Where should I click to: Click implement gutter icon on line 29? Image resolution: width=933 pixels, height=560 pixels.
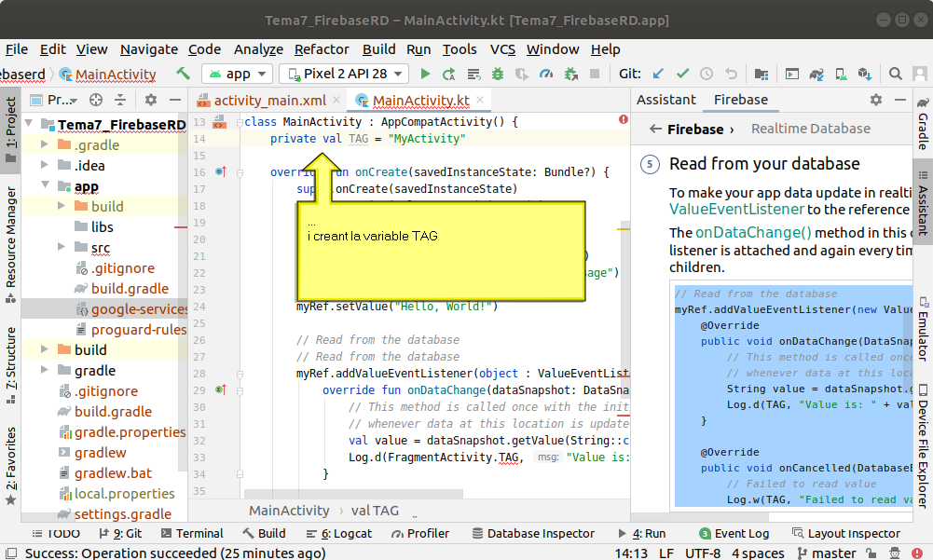point(220,389)
